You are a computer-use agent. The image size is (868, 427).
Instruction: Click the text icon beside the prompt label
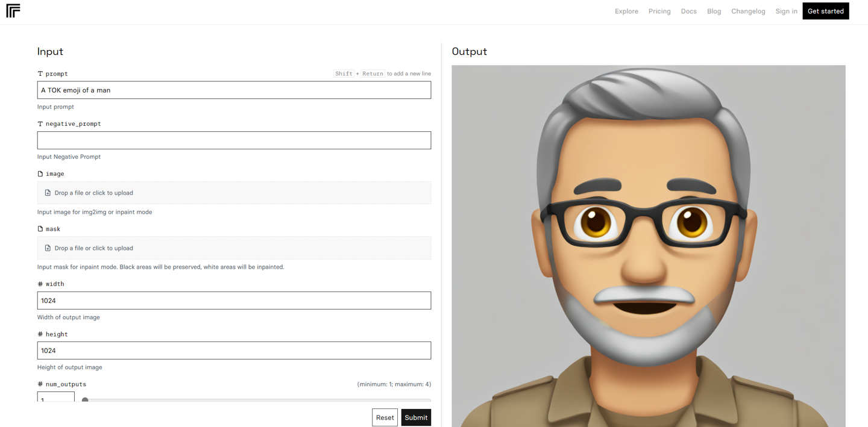[x=40, y=73]
